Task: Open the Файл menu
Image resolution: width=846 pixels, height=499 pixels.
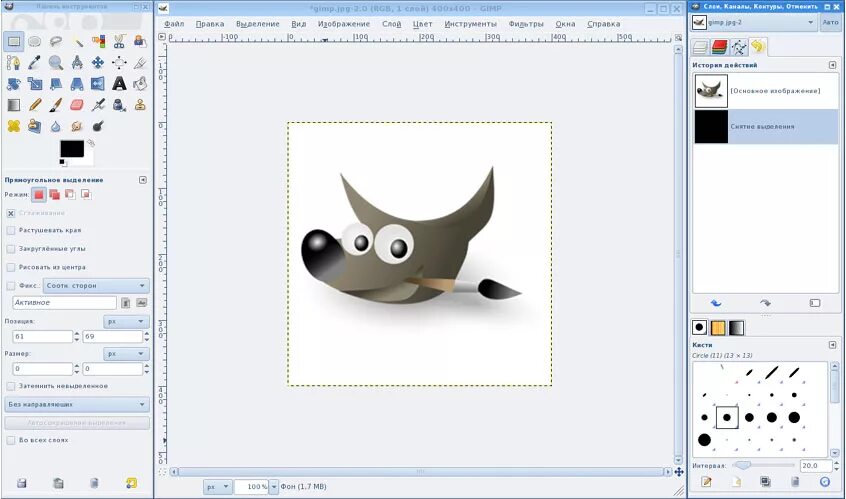Action: (x=174, y=24)
